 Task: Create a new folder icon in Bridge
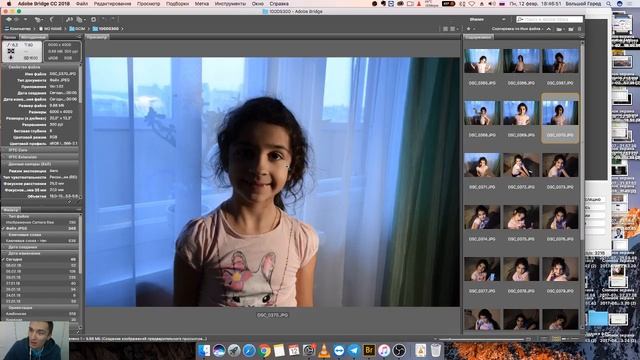tap(571, 29)
